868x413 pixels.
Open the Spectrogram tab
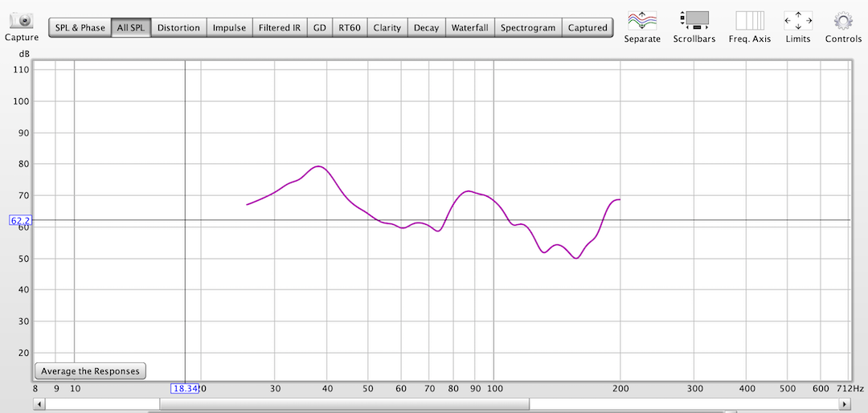click(527, 27)
